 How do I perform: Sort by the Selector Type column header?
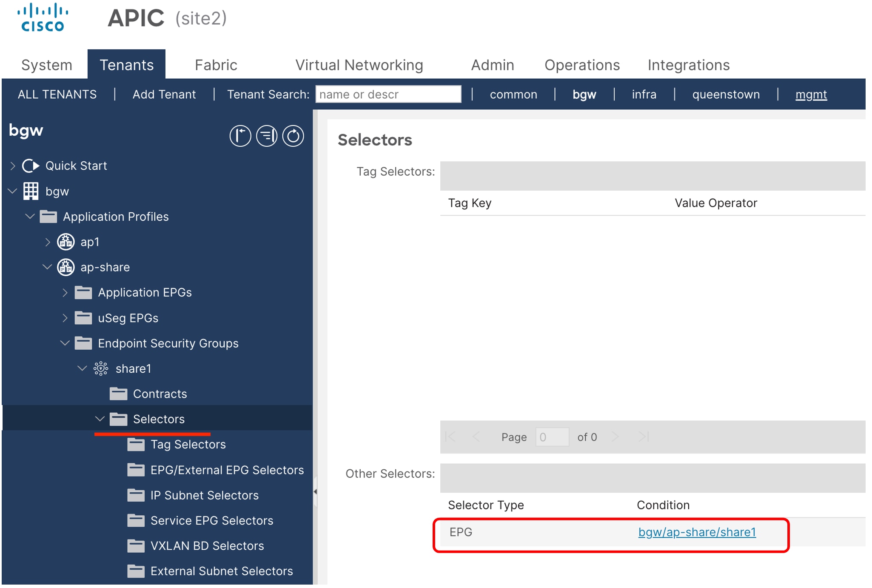point(486,505)
